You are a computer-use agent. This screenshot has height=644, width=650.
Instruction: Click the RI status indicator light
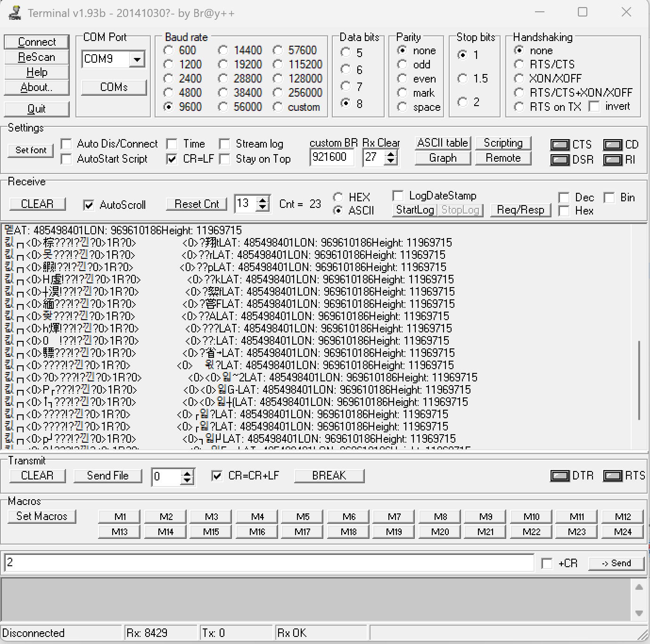point(612,160)
